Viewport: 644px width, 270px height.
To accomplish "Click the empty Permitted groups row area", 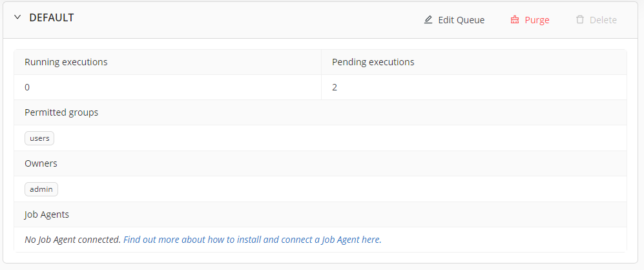I will pos(323,138).
